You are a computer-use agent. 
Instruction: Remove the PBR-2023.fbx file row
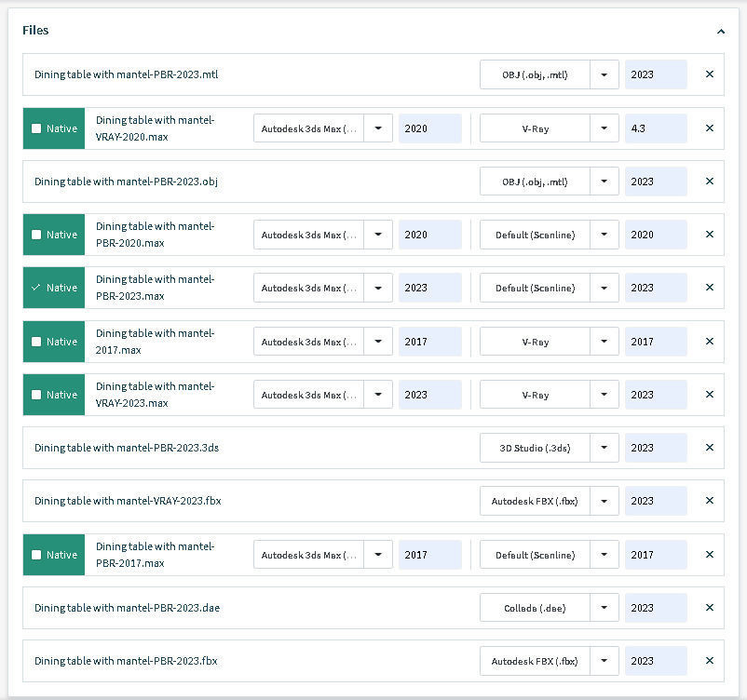pyautogui.click(x=709, y=661)
